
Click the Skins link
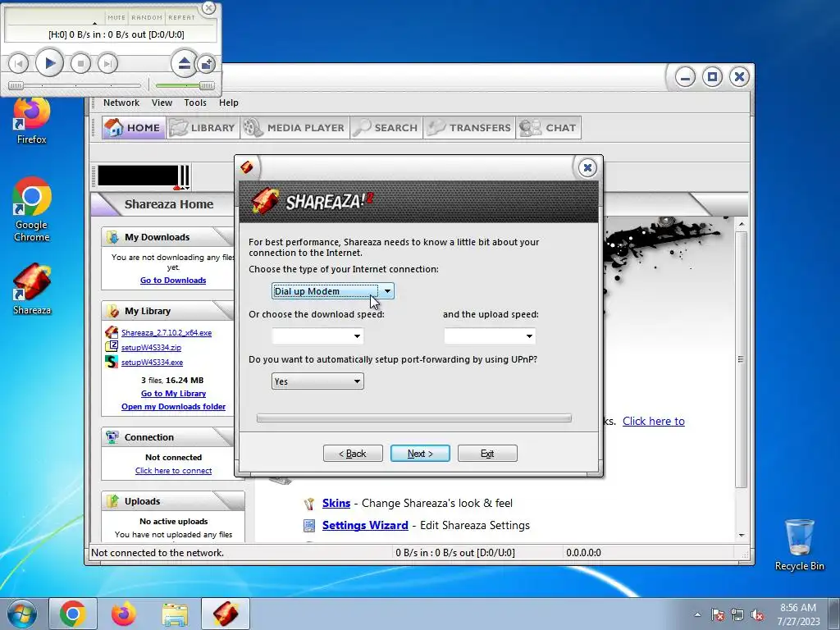336,503
